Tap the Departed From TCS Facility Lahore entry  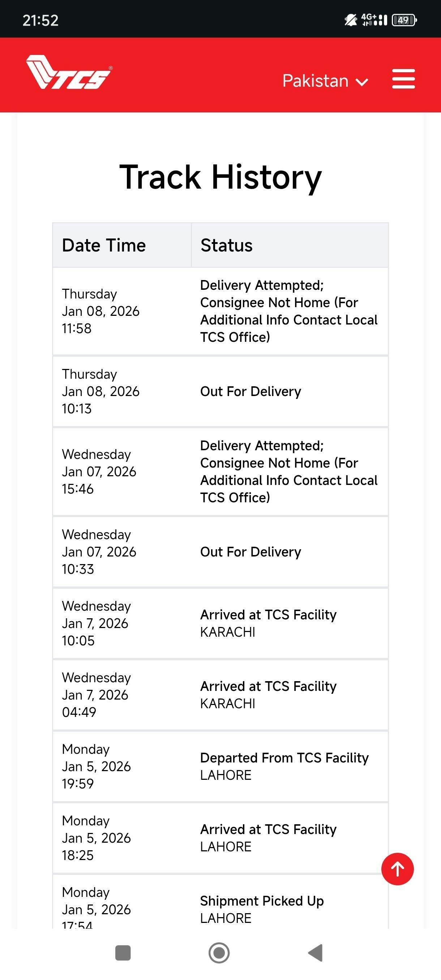pyautogui.click(x=284, y=766)
